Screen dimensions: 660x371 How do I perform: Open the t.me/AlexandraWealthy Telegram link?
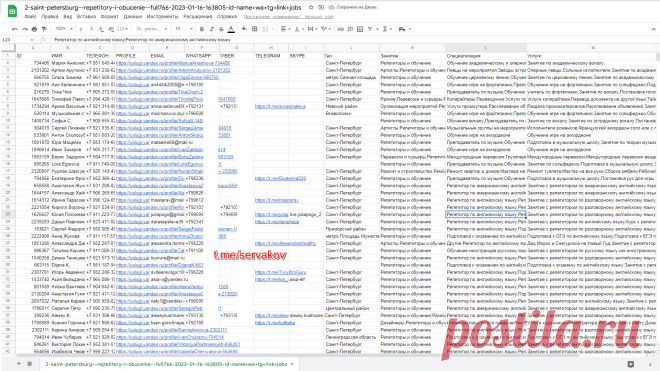(285, 243)
